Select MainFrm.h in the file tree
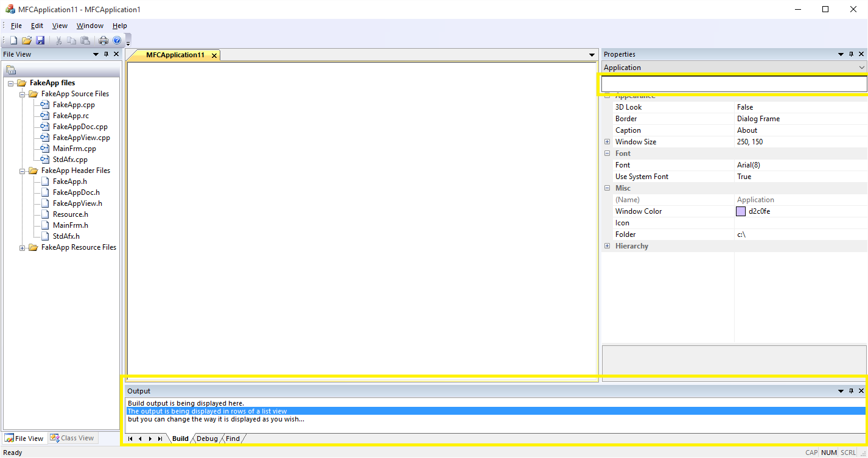This screenshot has width=868, height=458. click(70, 225)
